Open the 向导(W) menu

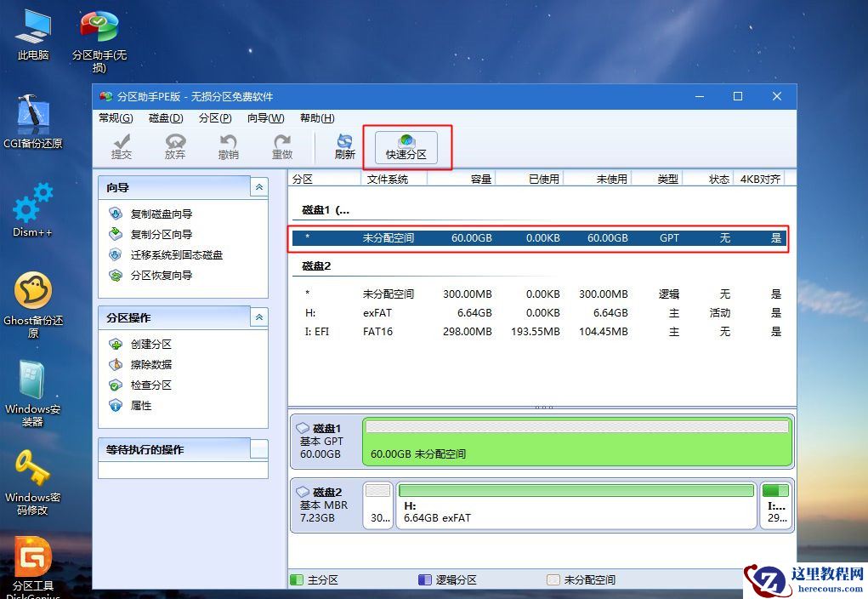pyautogui.click(x=266, y=118)
